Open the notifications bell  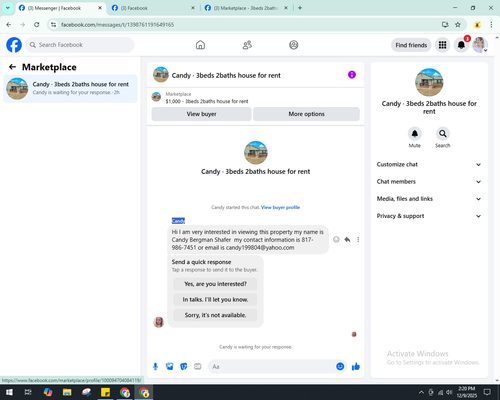461,45
